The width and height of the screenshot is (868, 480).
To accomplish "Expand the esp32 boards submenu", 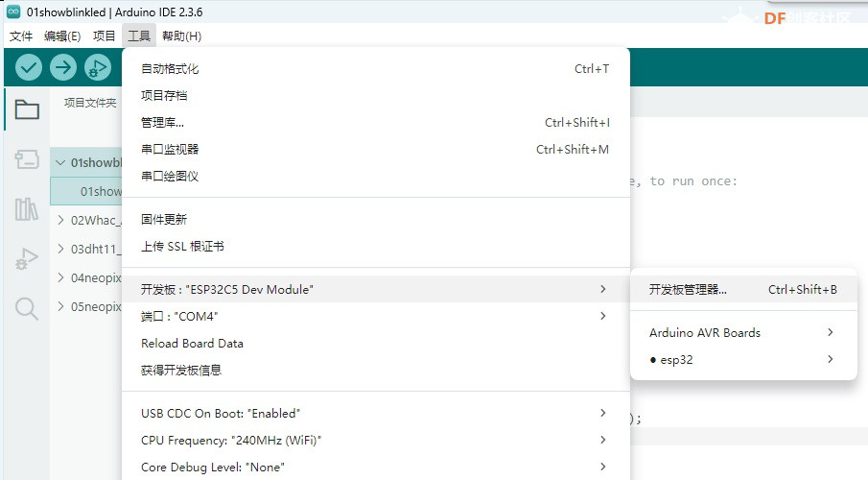I will [743, 360].
